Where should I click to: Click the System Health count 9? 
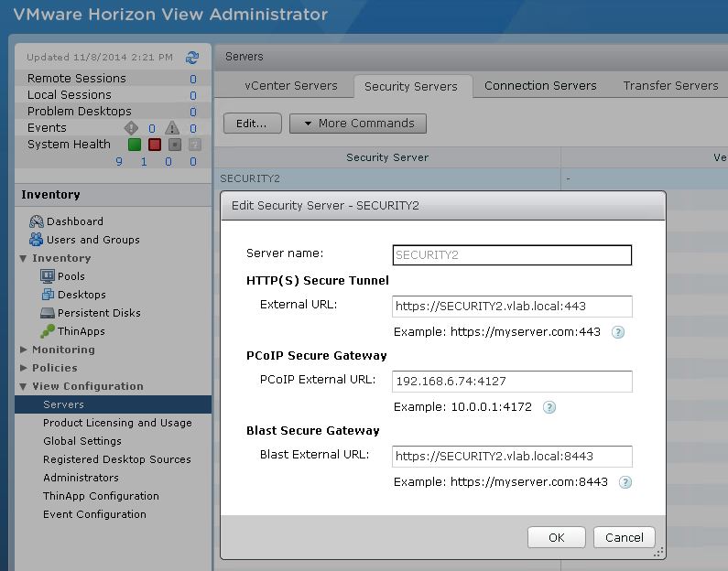tap(119, 161)
